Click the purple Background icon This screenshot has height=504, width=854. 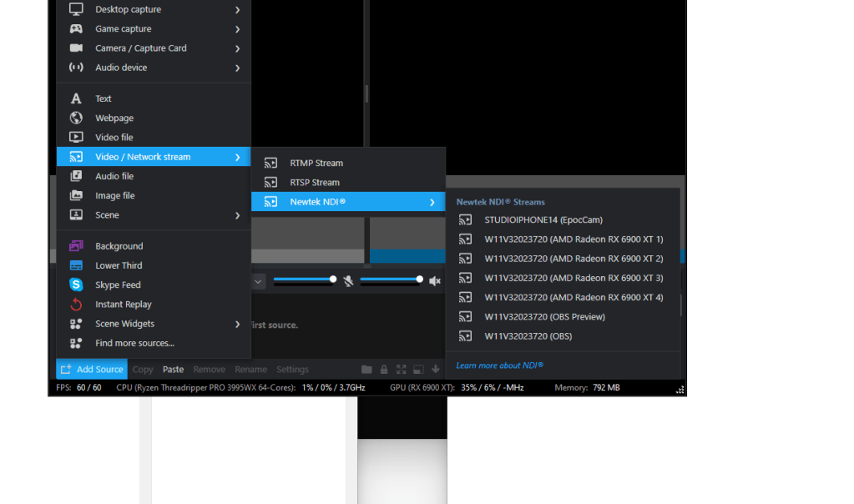click(x=76, y=246)
